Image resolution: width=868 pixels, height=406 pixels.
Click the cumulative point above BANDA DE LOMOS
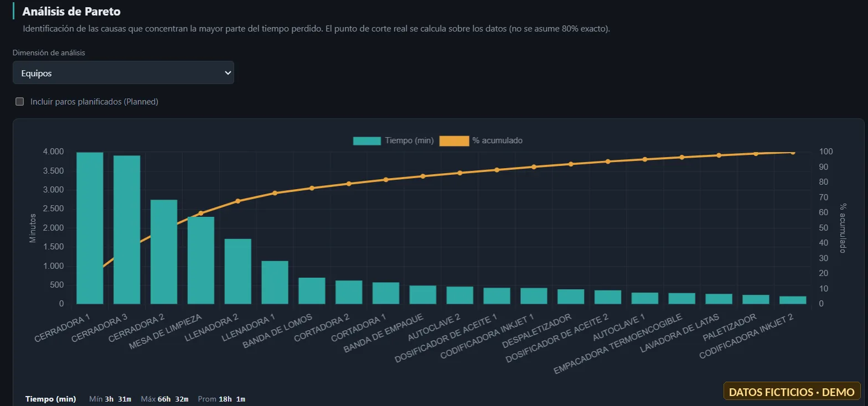[312, 188]
